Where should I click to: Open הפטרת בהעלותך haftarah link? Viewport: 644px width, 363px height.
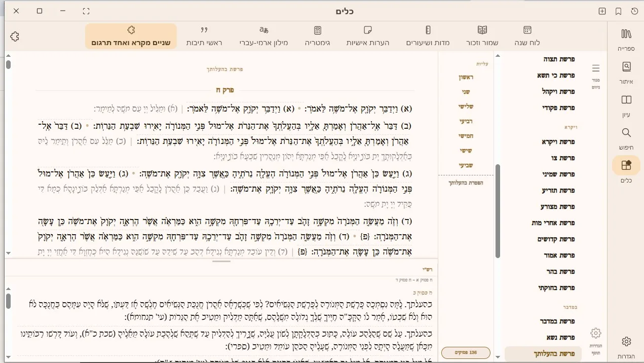[466, 183]
